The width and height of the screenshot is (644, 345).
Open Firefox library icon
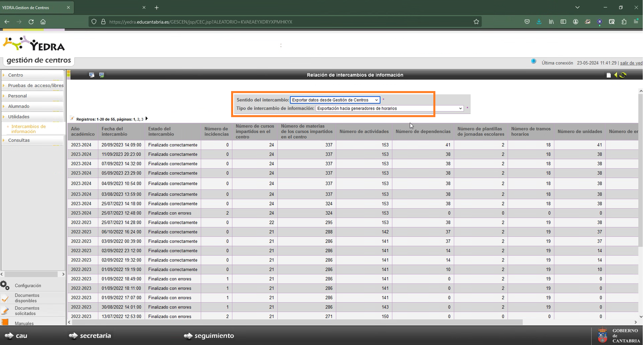(551, 22)
